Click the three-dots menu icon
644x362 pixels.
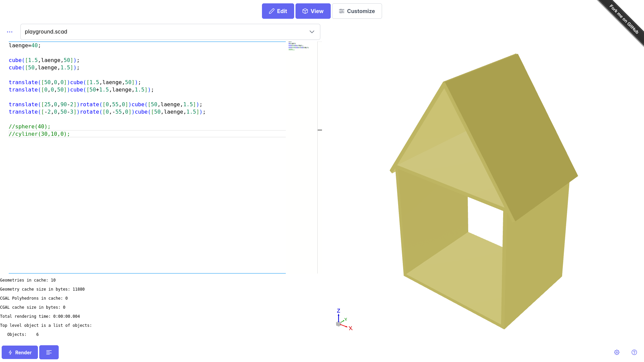pyautogui.click(x=10, y=32)
